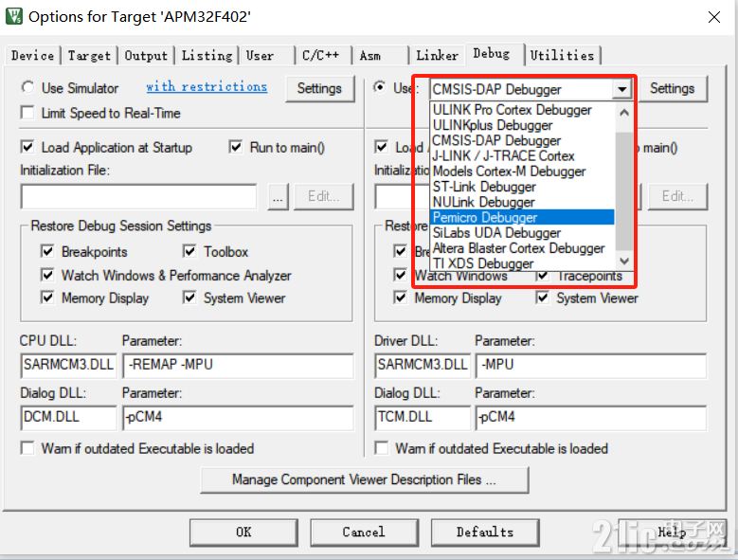Screen dimensions: 738x560
Task: Click the simulator Initialization File field
Action: tap(139, 197)
